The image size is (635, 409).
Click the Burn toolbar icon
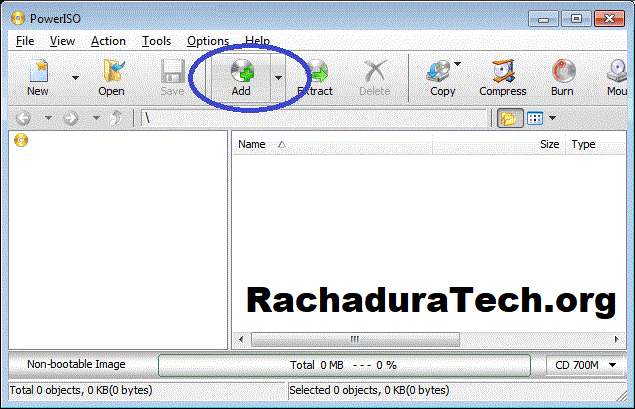pos(563,71)
